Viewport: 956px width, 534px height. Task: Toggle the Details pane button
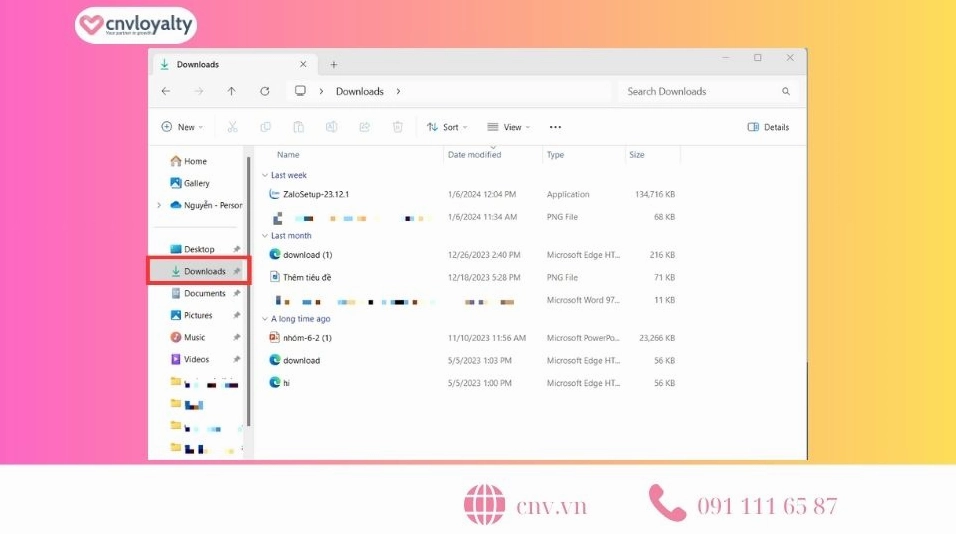[x=768, y=127]
